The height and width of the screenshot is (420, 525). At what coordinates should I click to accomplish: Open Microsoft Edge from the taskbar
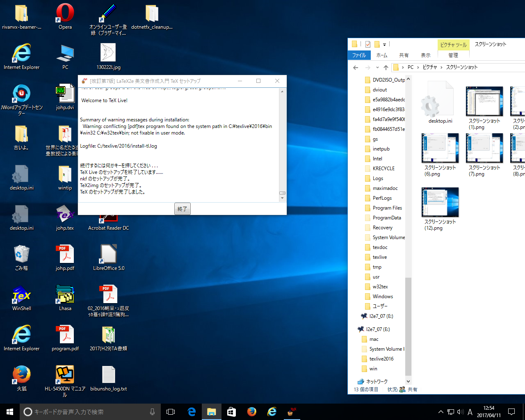click(192, 412)
